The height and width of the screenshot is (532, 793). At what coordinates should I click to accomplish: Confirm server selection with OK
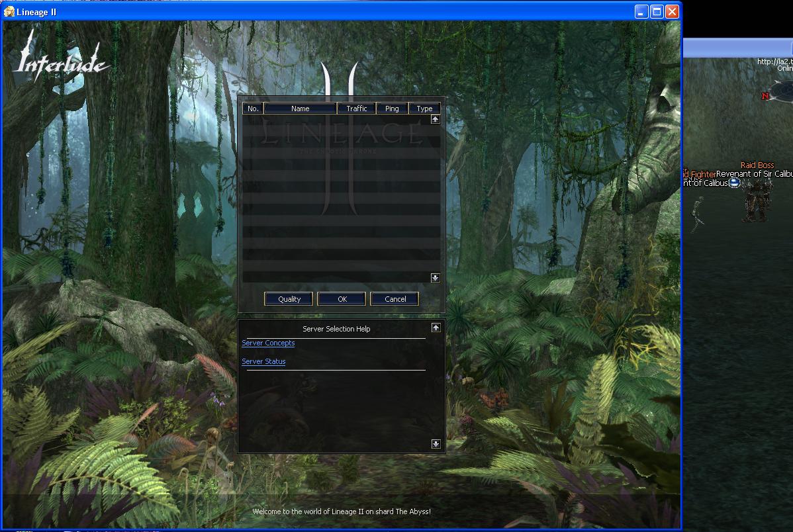coord(342,299)
